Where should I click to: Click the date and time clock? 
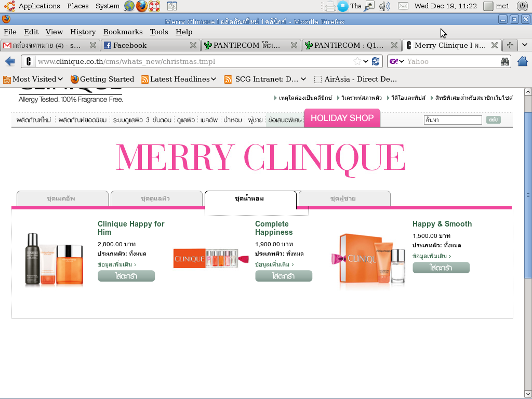tap(445, 6)
